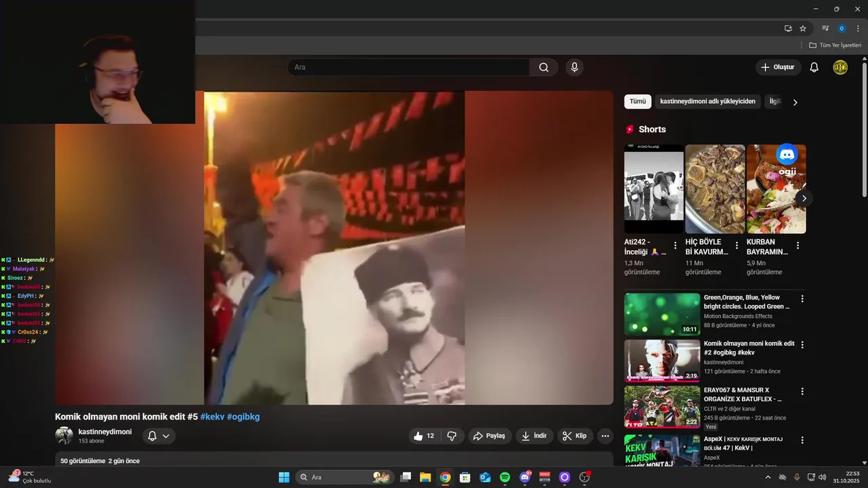Open Microsoft Store from taskbar
The image size is (868, 488).
[x=465, y=477]
